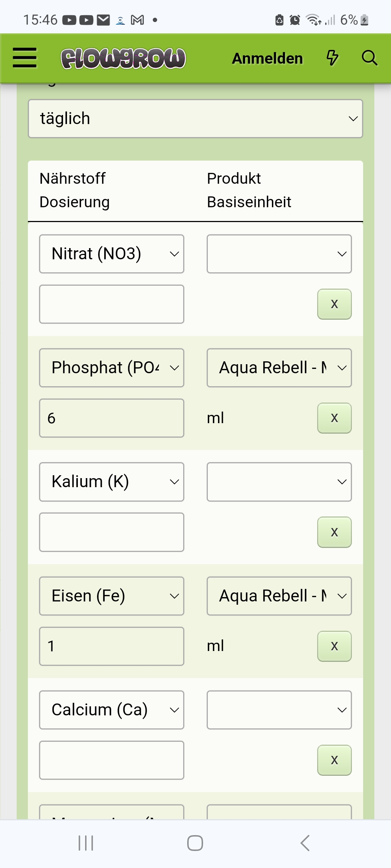Remove the Eisen (Fe) row

tap(334, 646)
